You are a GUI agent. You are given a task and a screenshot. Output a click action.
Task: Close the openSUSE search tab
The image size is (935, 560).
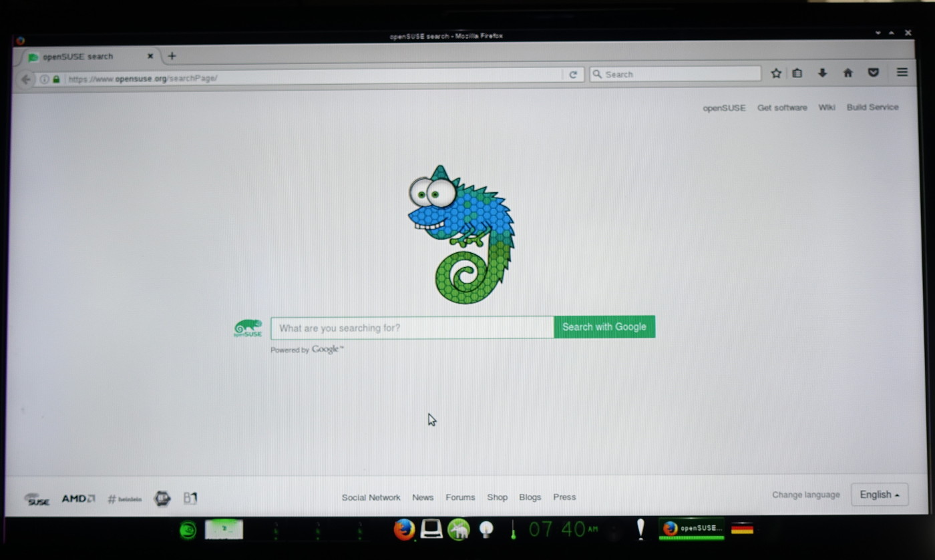pos(150,56)
